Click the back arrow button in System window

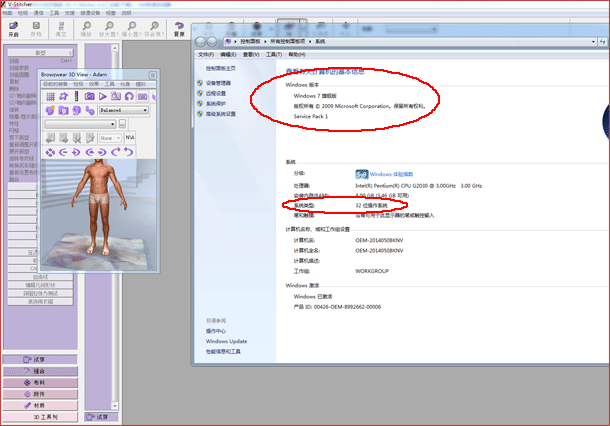(201, 42)
